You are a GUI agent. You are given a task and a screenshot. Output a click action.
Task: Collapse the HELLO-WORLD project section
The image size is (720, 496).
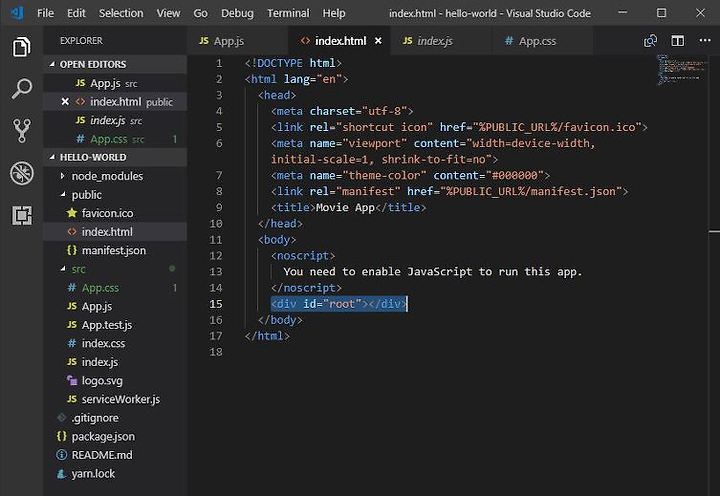tap(52, 157)
